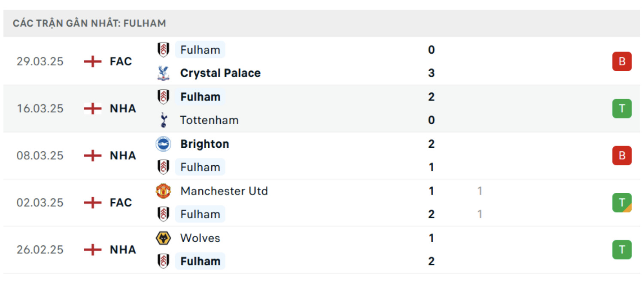
Task: Toggle the green T badge for the Tottenham match
Action: 622,108
